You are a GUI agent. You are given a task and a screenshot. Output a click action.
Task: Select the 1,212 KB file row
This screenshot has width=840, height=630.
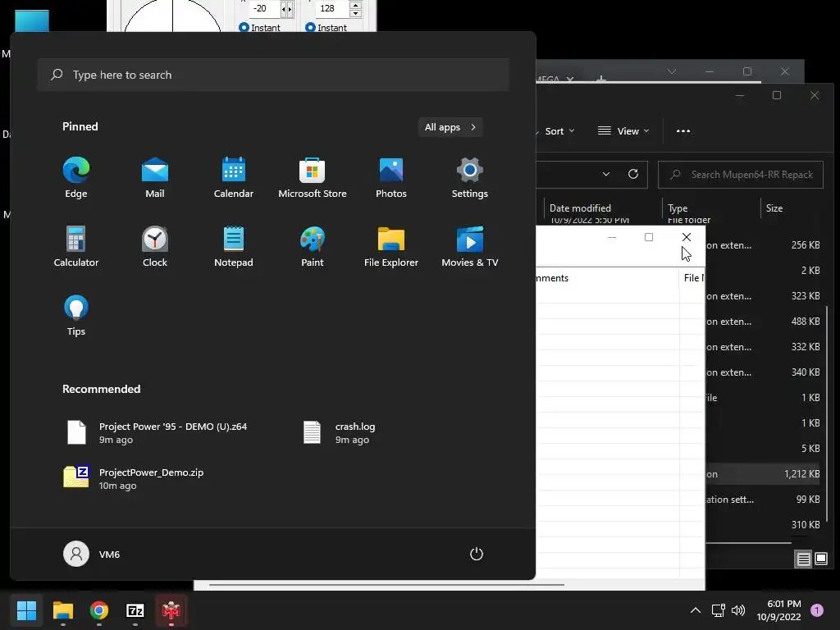tap(764, 474)
